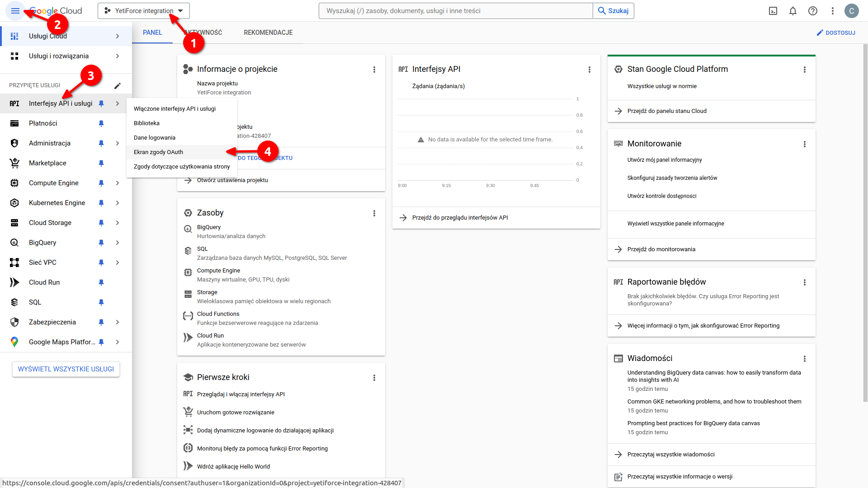Switch to the REKOMENDACJE tab
This screenshot has height=488, width=868.
pyautogui.click(x=268, y=33)
